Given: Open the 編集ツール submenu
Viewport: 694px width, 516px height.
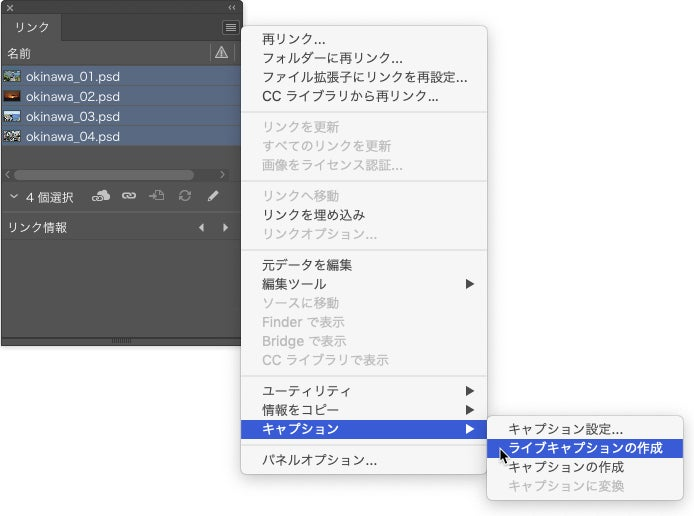Looking at the screenshot, I should tap(364, 284).
